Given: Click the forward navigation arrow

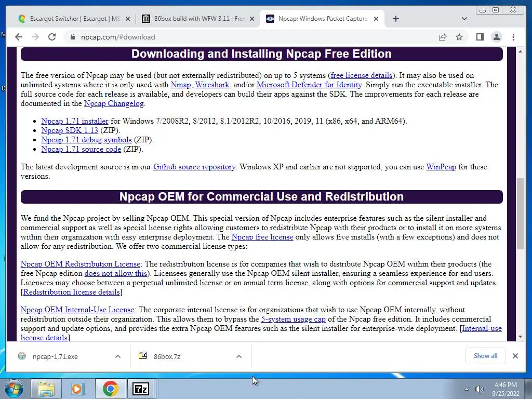Looking at the screenshot, I should [35, 37].
